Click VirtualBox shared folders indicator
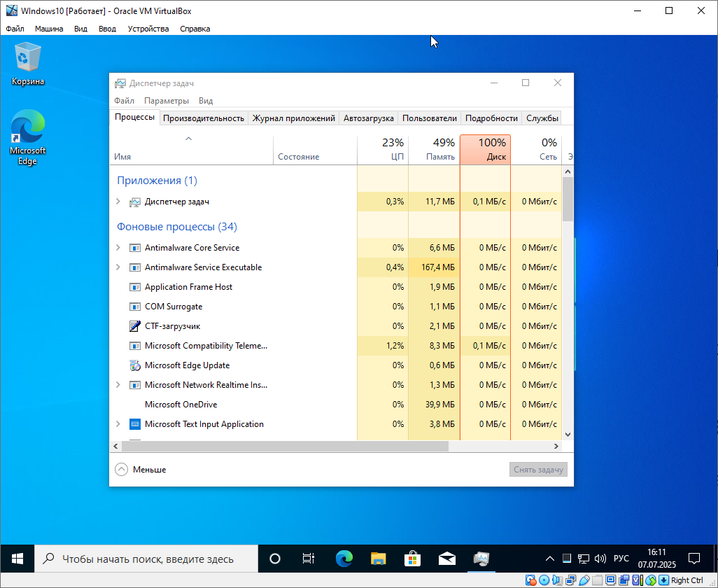Viewport: 718px width, 588px height. [x=597, y=580]
